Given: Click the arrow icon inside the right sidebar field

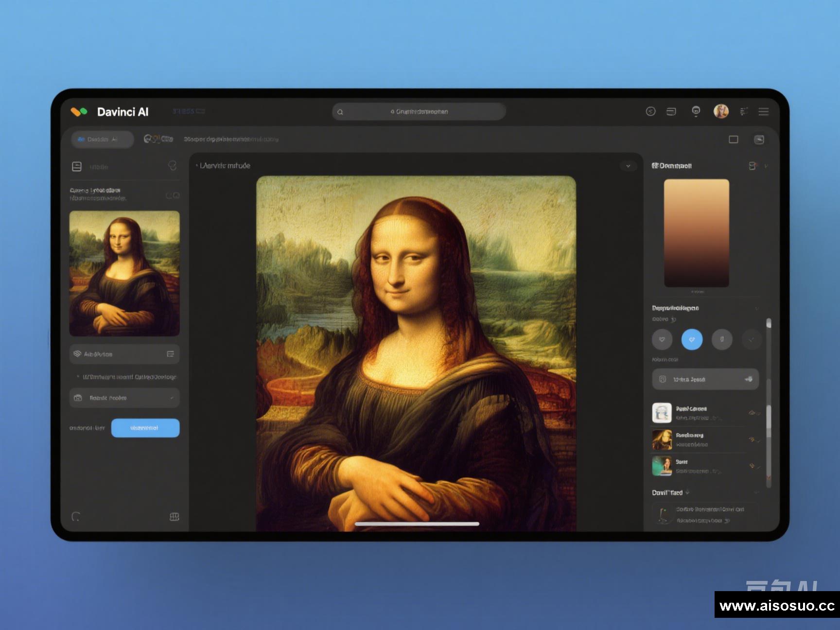Looking at the screenshot, I should point(749,379).
